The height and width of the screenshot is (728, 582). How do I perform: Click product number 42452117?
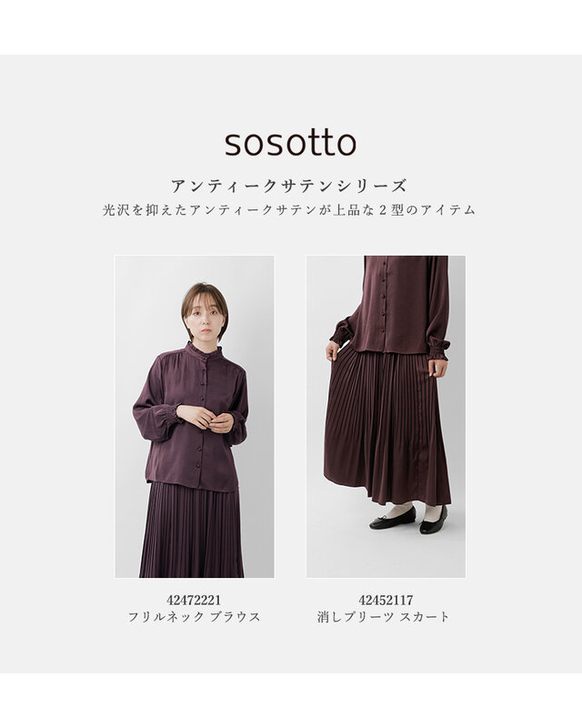(386, 601)
